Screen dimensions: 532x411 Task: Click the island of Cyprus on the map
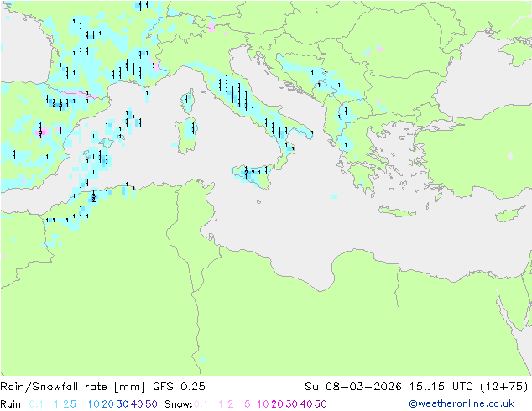(x=513, y=214)
